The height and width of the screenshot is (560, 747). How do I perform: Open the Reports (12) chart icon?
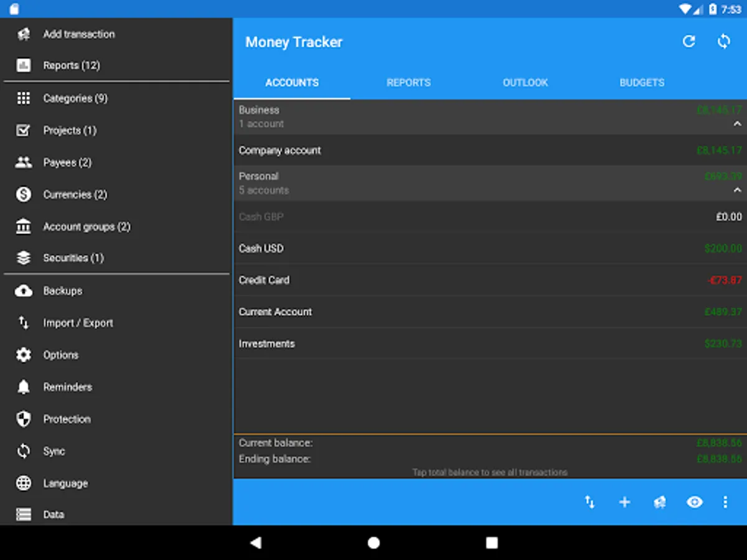pos(24,65)
